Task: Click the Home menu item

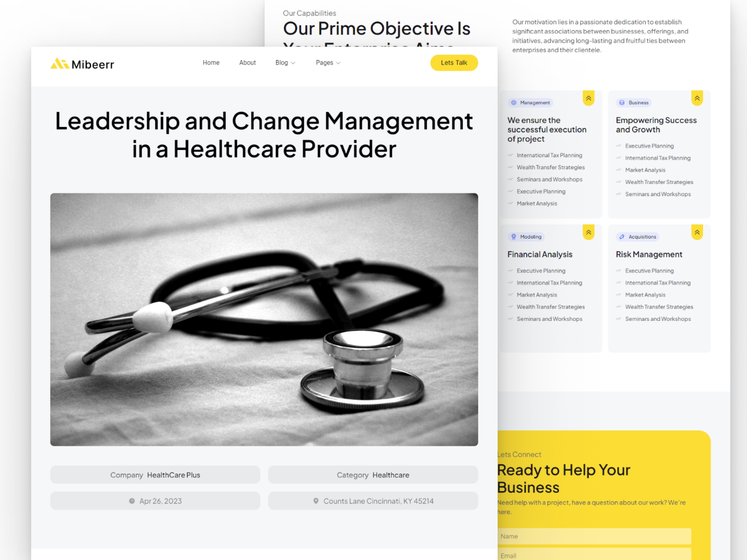Action: (210, 62)
